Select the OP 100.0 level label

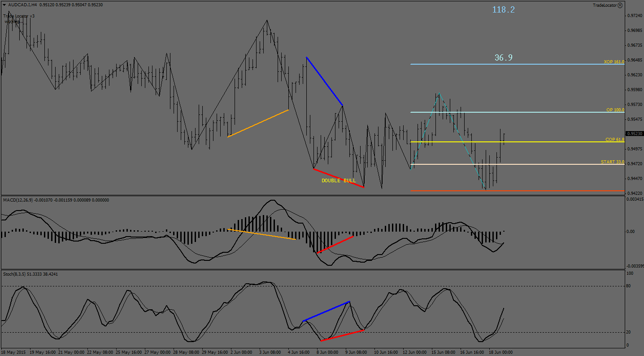pyautogui.click(x=615, y=110)
